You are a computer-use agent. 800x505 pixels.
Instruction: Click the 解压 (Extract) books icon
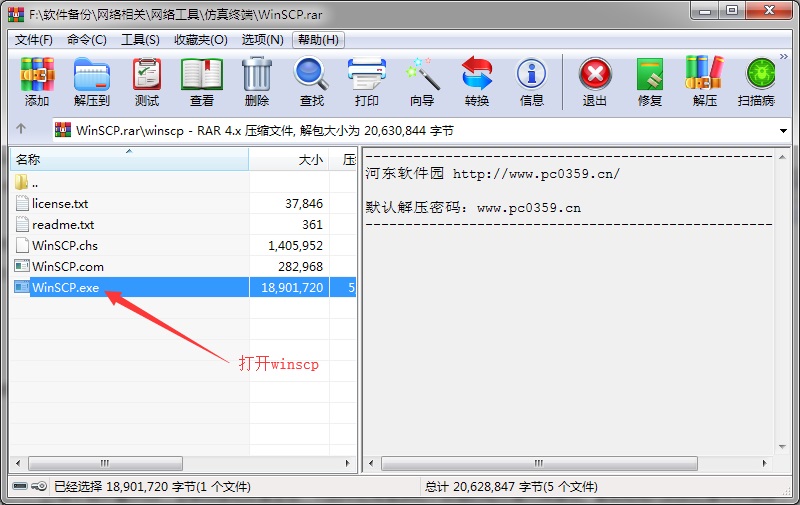(704, 74)
